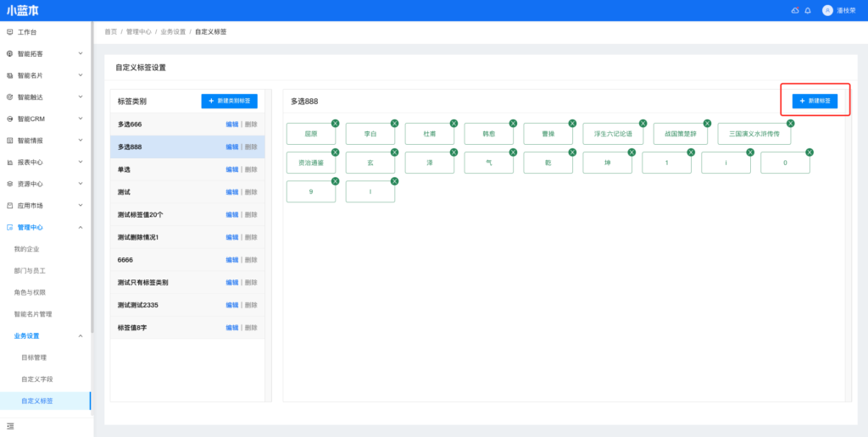868x437 pixels.
Task: Click 删除 link for 单选 category
Action: 251,169
